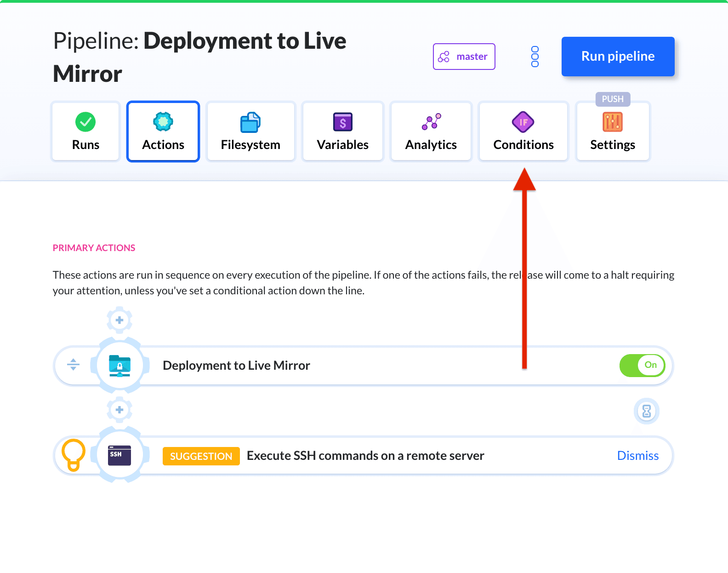Click the reorder arrows drag handle

tap(73, 365)
